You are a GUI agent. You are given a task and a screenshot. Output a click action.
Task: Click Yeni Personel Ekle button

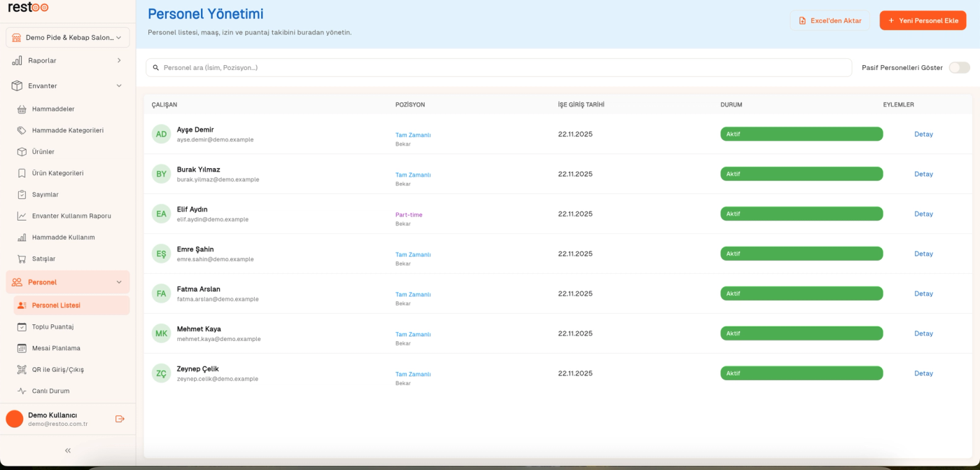click(x=923, y=21)
